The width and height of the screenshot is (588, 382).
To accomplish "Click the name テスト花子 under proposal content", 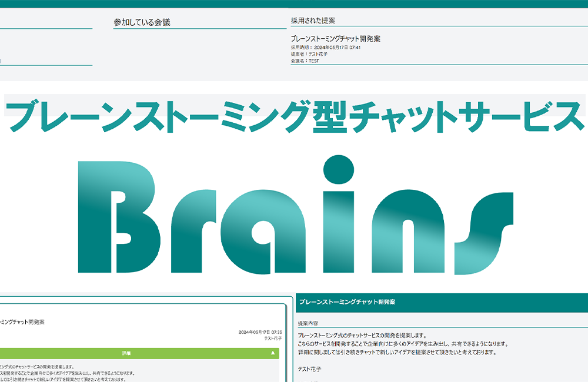I will coord(309,369).
